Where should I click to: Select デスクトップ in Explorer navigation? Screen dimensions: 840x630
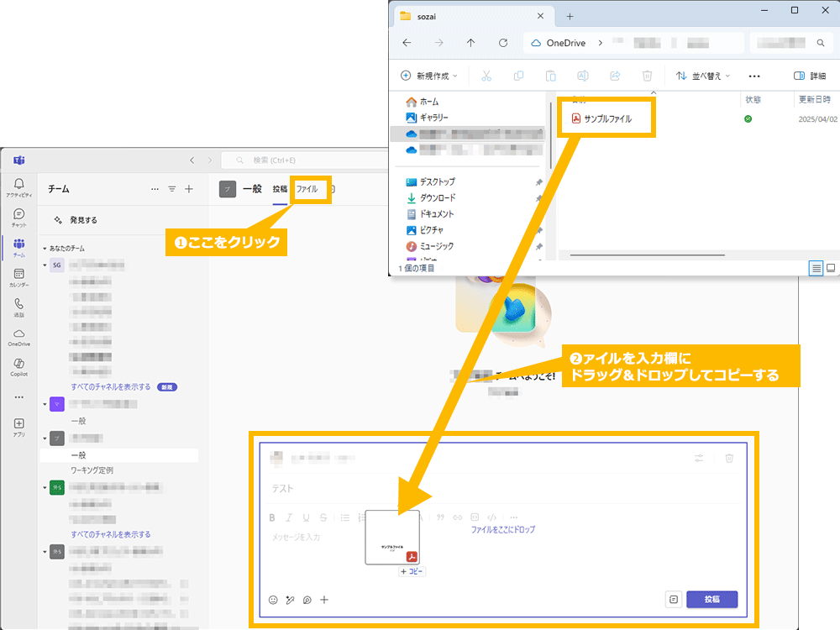point(431,181)
